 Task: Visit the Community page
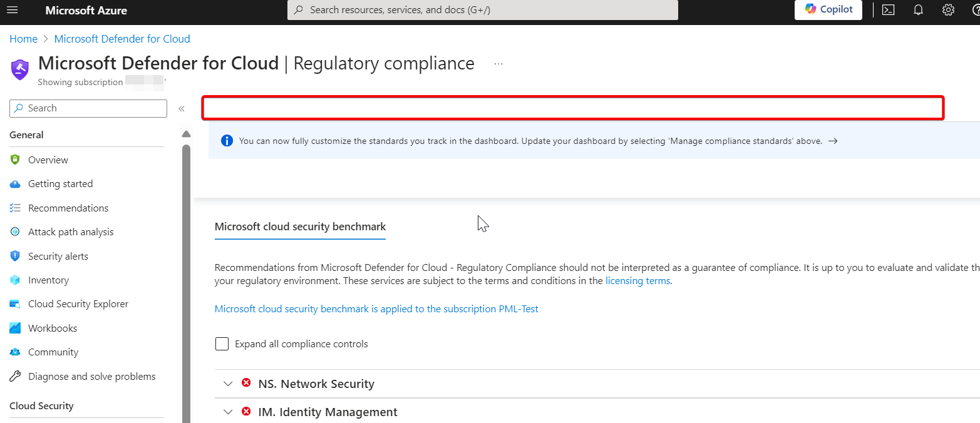(53, 352)
